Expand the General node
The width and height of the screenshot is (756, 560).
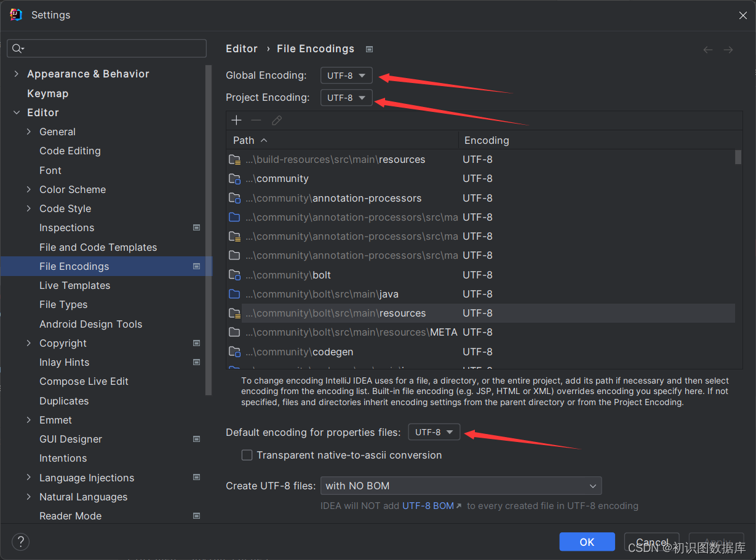29,132
